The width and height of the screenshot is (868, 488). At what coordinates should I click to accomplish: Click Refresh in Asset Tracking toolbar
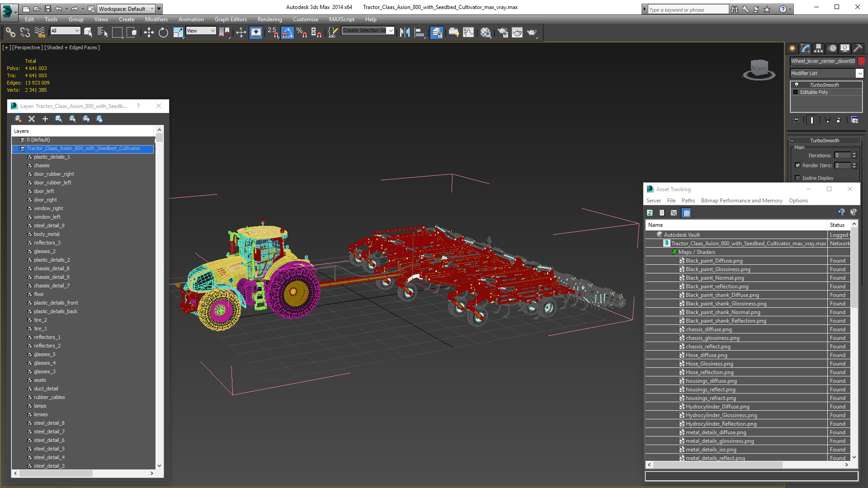coord(650,213)
